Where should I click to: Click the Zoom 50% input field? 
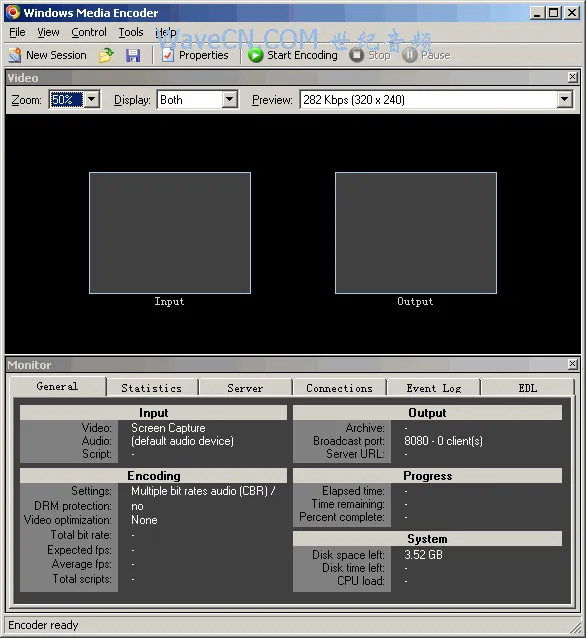(x=66, y=100)
